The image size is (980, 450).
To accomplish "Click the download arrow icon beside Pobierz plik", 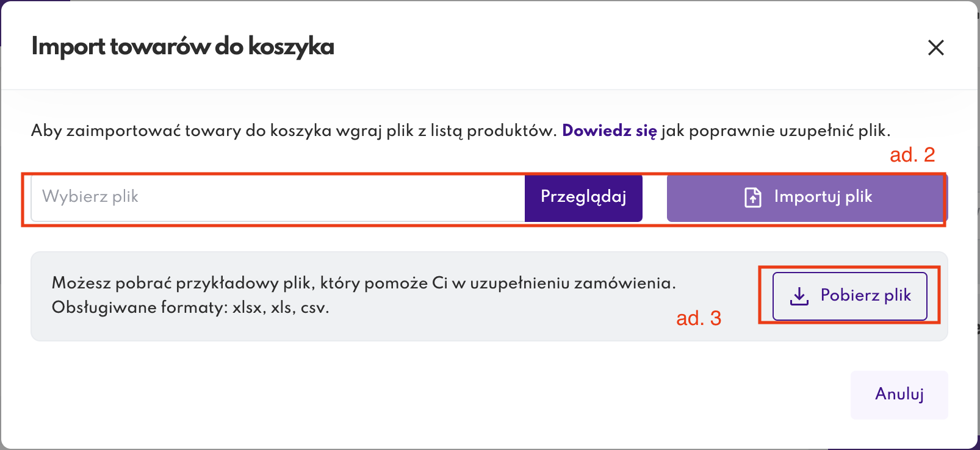I will point(799,296).
